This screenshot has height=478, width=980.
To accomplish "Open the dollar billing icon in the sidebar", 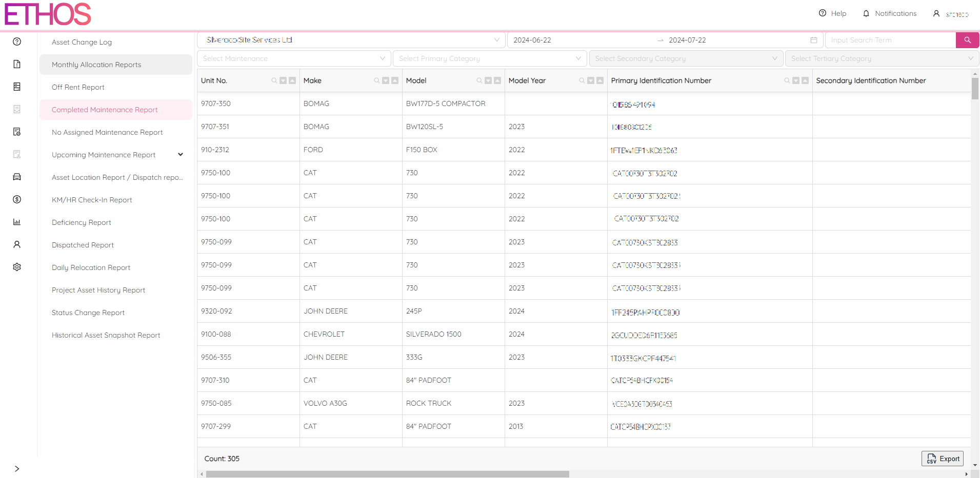I will 17,199.
